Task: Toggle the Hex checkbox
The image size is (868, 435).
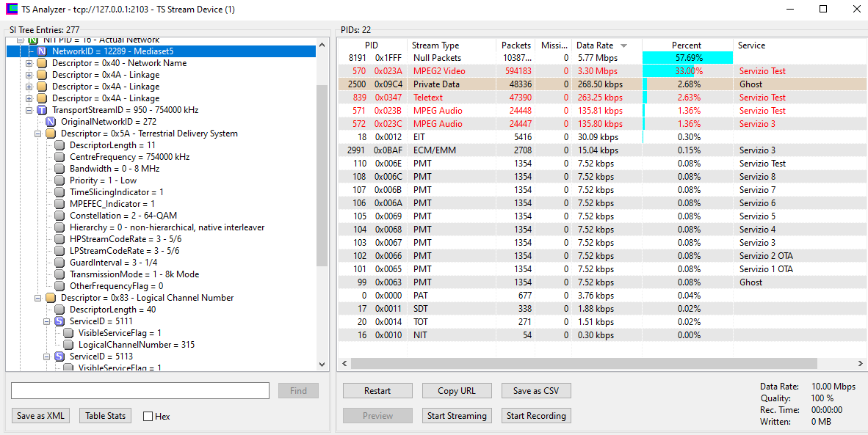Action: [148, 416]
